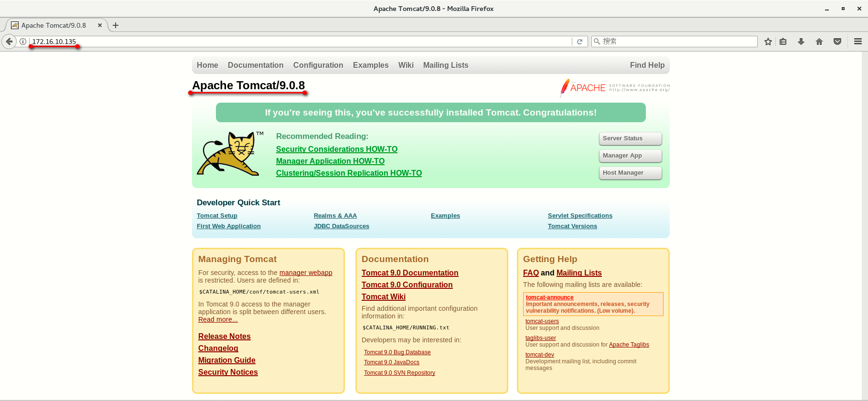The width and height of the screenshot is (868, 401).
Task: Open a new tab with plus button
Action: [116, 25]
